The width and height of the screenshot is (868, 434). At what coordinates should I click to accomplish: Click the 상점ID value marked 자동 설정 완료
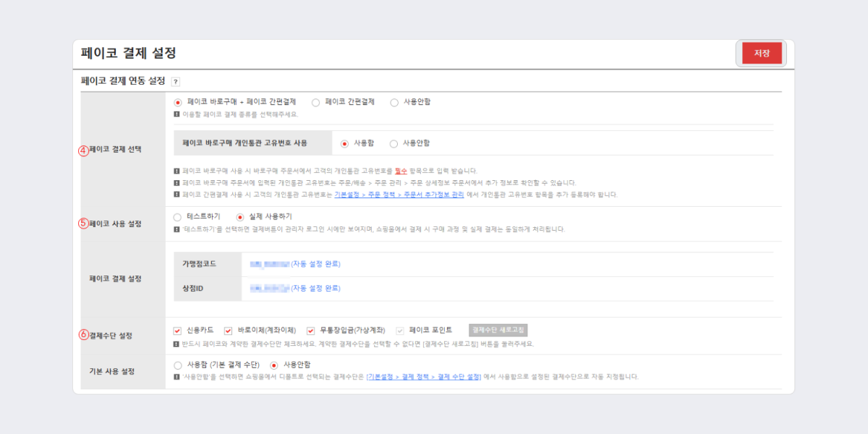(295, 288)
